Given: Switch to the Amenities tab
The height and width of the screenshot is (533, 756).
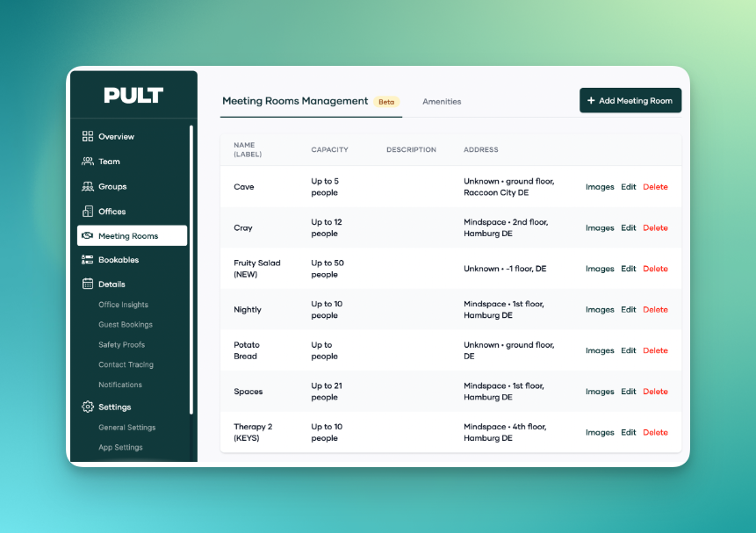Looking at the screenshot, I should tap(442, 102).
